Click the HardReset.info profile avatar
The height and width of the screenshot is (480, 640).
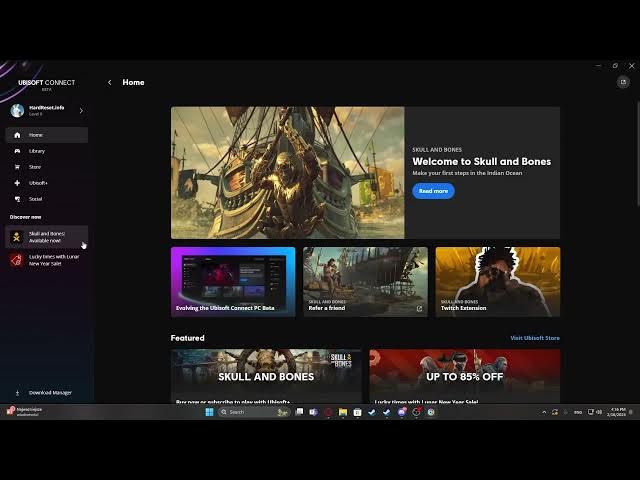click(x=17, y=110)
